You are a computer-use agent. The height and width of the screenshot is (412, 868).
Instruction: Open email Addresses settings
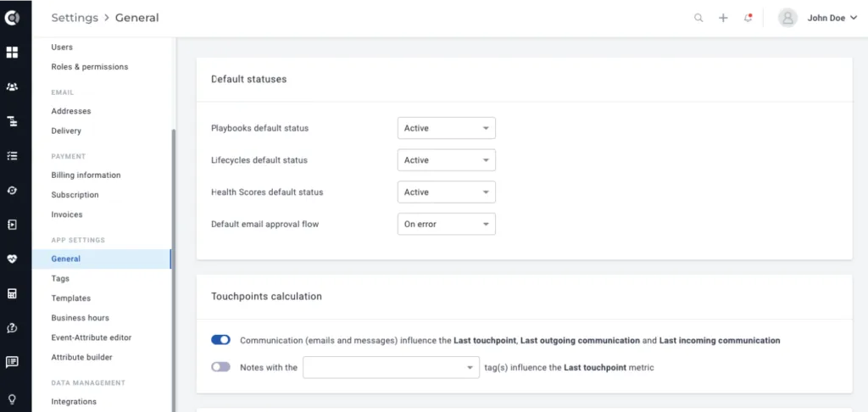tap(71, 111)
